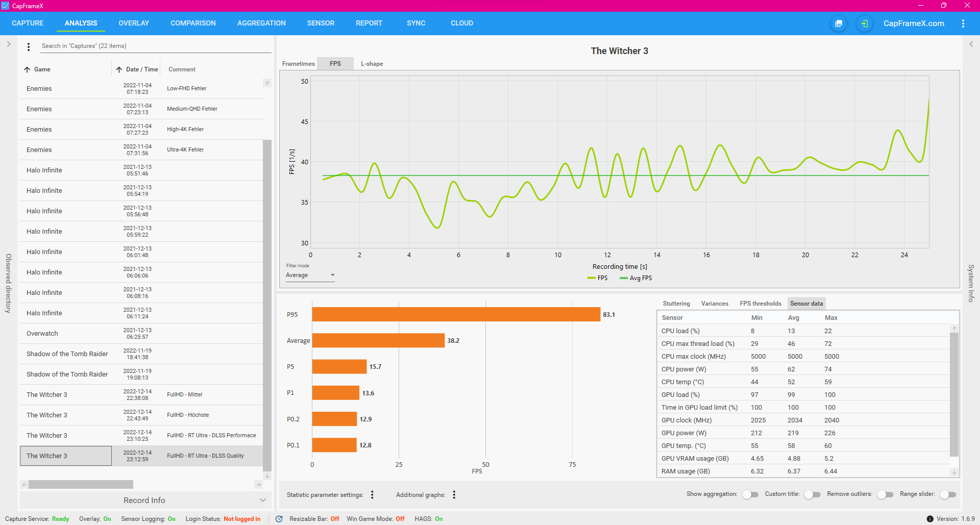
Task: Show the Frametimes chart tab
Action: click(x=299, y=64)
